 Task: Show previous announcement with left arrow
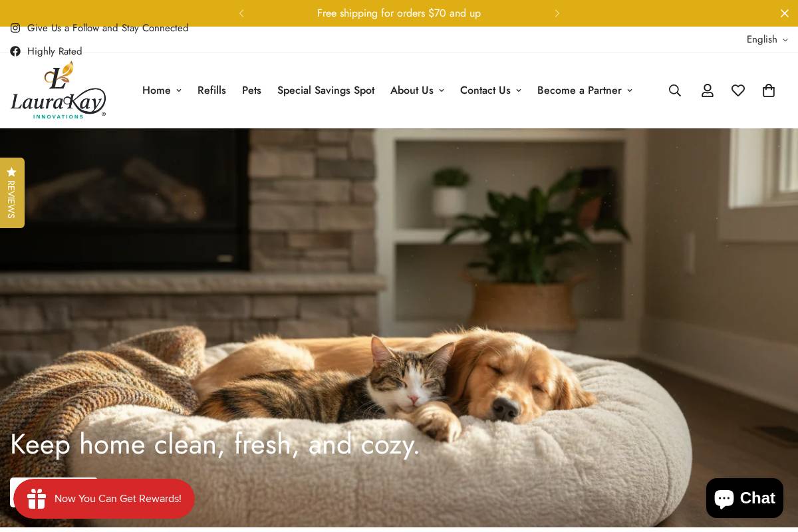pos(241,13)
